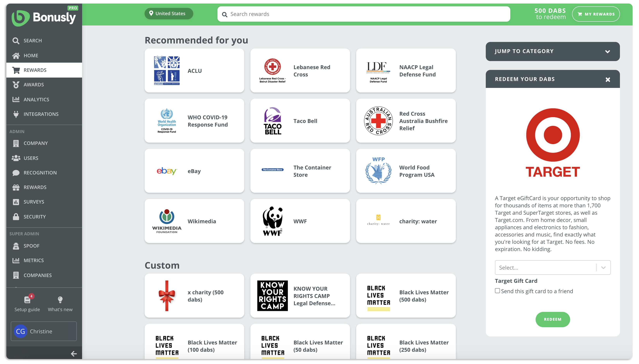This screenshot has width=639, height=364.
Task: Open Integrations plug icon in sidebar
Action: point(16,114)
